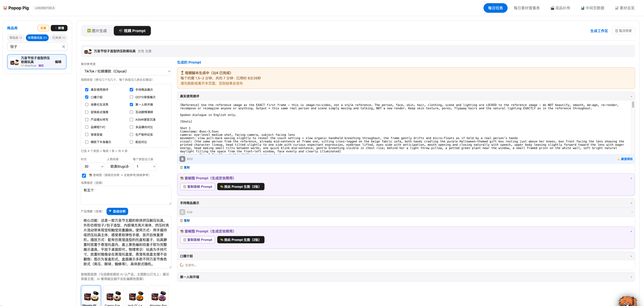The width and height of the screenshot is (644, 306).
Task: Uncheck 口播介绍 checkbox
Action: click(x=87, y=97)
